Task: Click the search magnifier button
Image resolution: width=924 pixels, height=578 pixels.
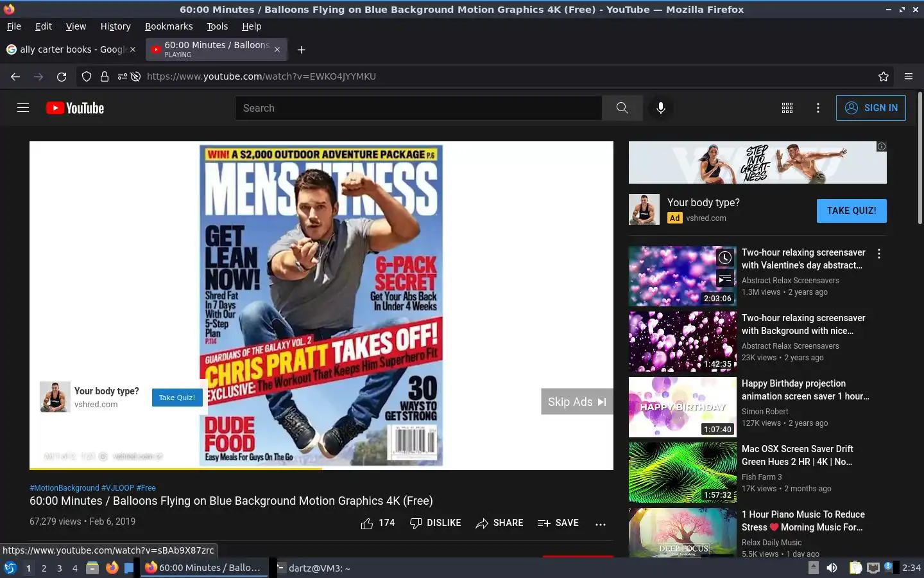Action: click(x=622, y=108)
